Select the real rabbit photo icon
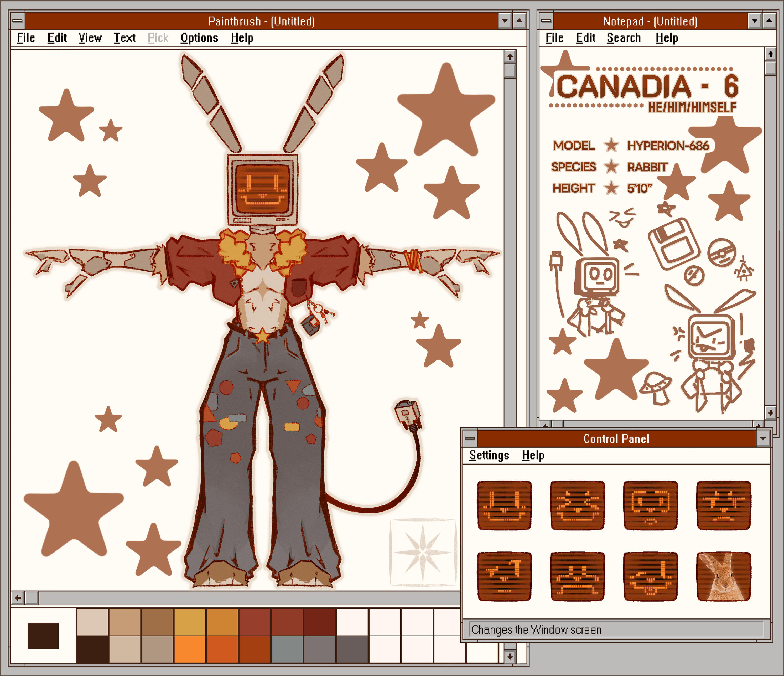 (723, 576)
